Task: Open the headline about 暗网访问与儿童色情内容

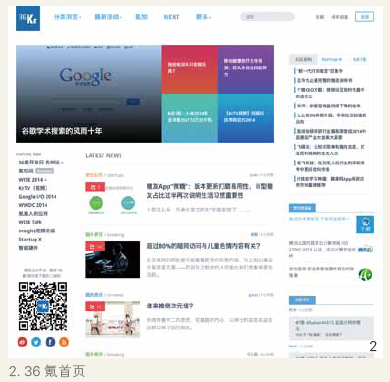Action: tap(203, 246)
